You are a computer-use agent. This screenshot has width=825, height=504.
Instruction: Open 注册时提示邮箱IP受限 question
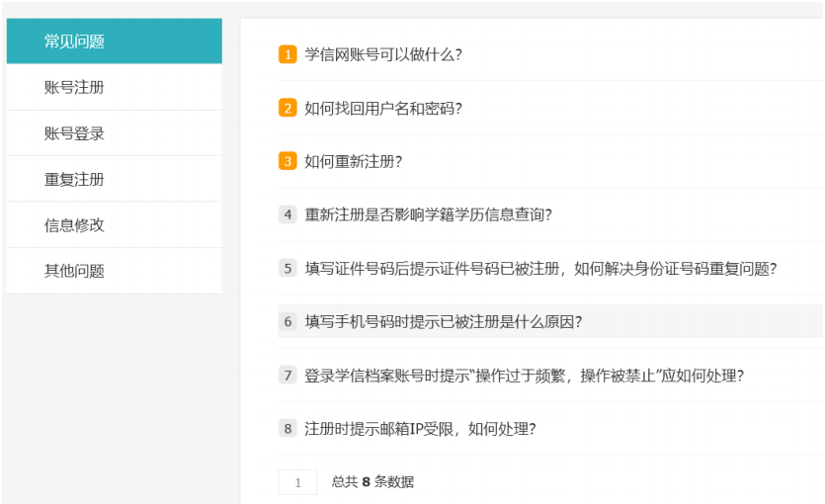click(x=420, y=429)
